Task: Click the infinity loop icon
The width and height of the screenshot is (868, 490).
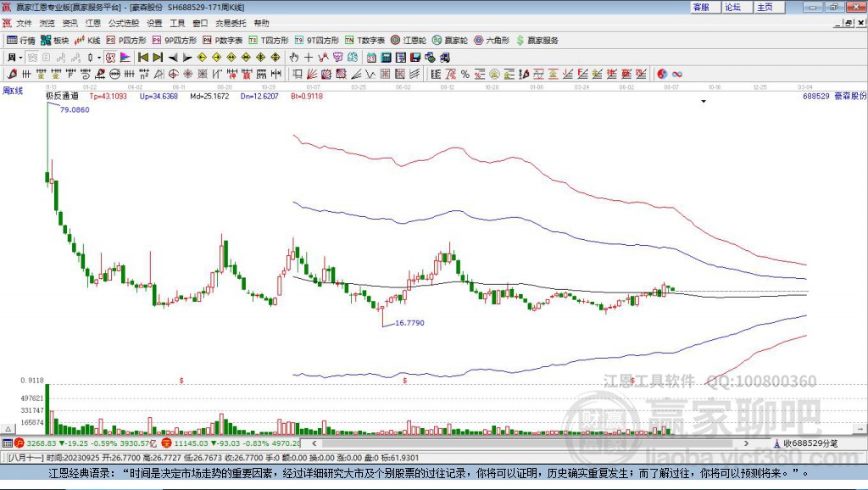Action: [677, 74]
